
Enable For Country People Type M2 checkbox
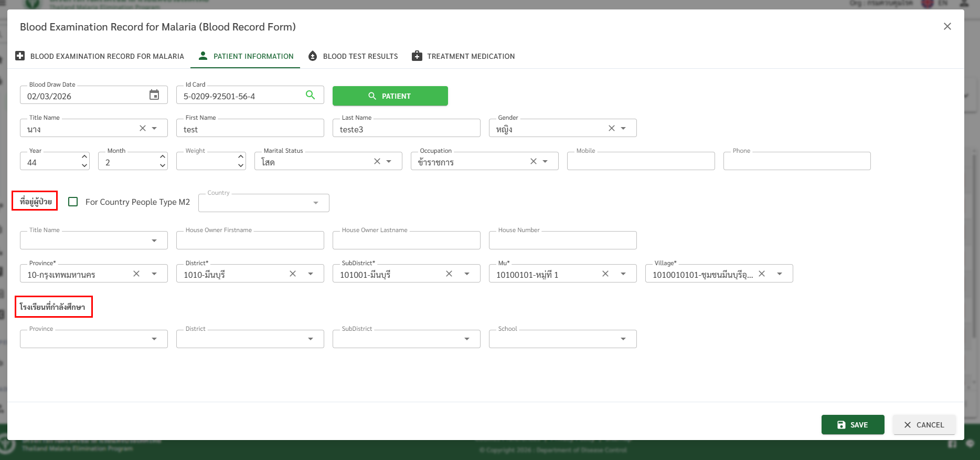[73, 202]
